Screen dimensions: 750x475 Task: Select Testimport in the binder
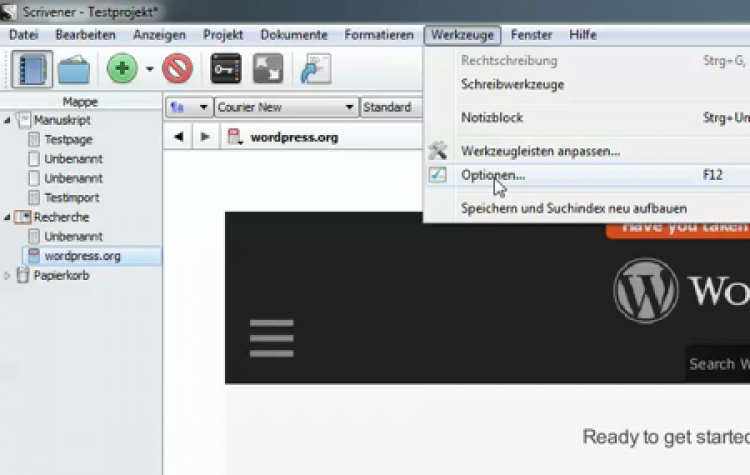(71, 198)
